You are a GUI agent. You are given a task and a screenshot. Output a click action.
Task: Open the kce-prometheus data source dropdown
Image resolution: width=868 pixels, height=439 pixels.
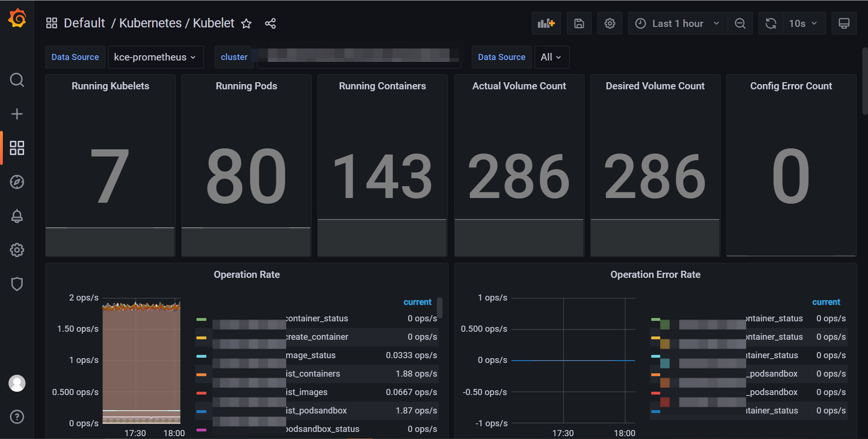coord(155,57)
